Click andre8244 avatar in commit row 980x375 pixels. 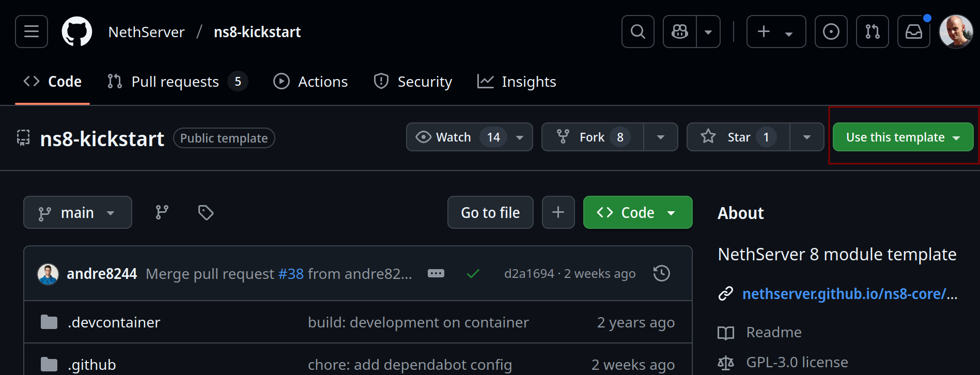pyautogui.click(x=48, y=274)
